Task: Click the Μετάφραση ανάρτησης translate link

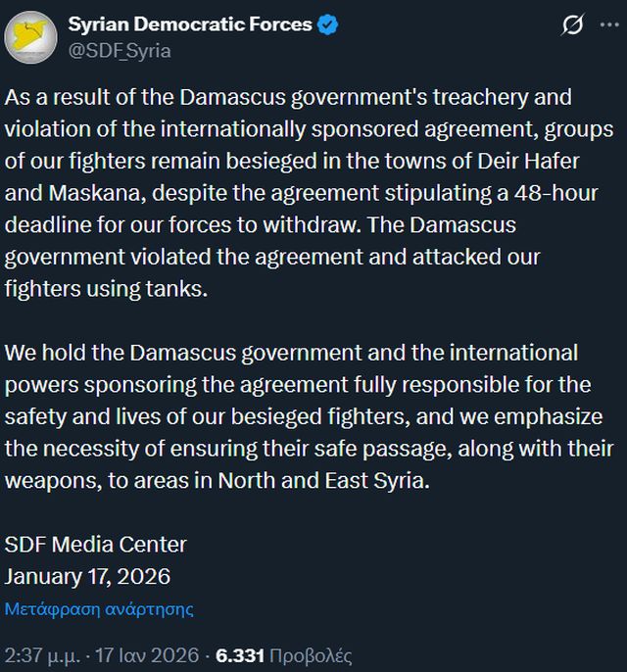Action: click(99, 608)
